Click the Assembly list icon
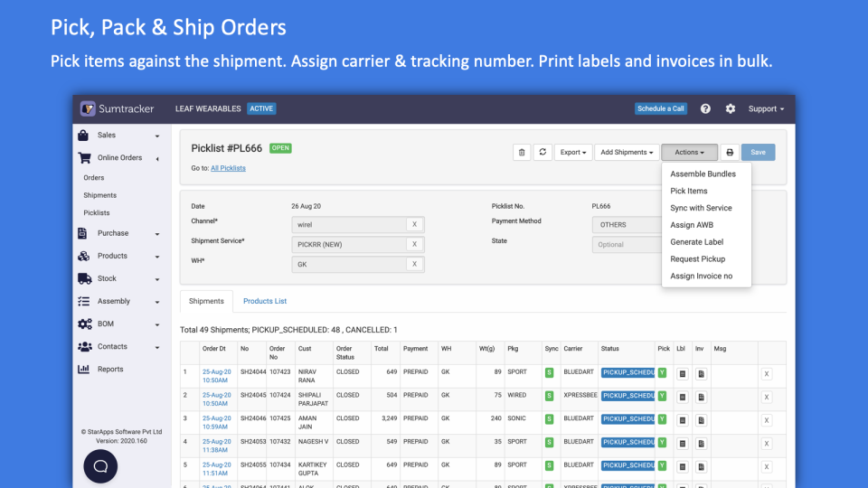The height and width of the screenshot is (488, 868). click(83, 302)
